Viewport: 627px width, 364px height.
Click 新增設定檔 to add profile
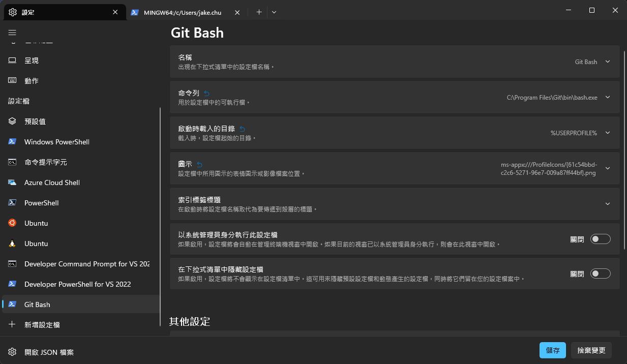click(x=81, y=324)
